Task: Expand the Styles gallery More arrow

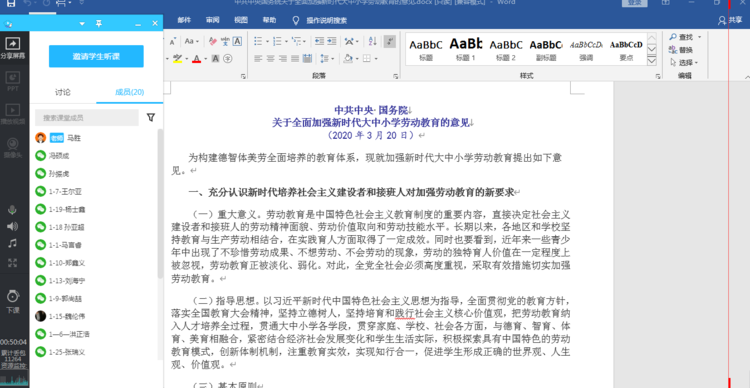Action: tap(651, 61)
